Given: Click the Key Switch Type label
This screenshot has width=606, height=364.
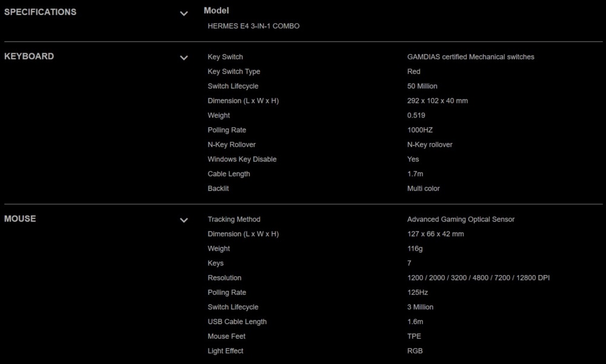Looking at the screenshot, I should click(x=234, y=71).
